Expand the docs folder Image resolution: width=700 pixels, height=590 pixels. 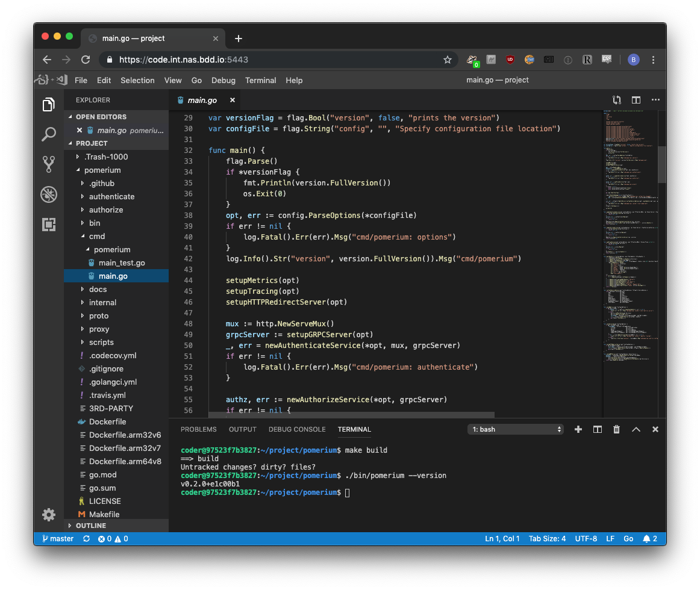click(x=98, y=289)
